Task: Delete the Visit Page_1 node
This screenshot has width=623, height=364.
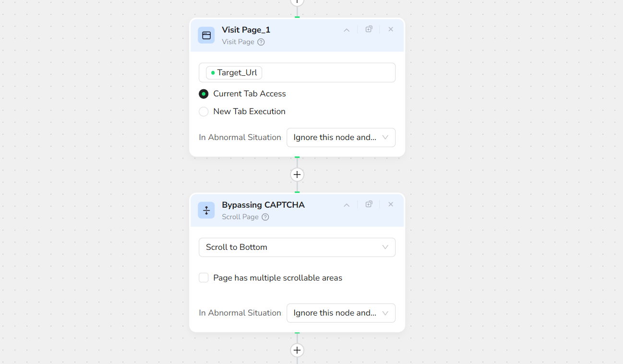Action: coord(391,29)
